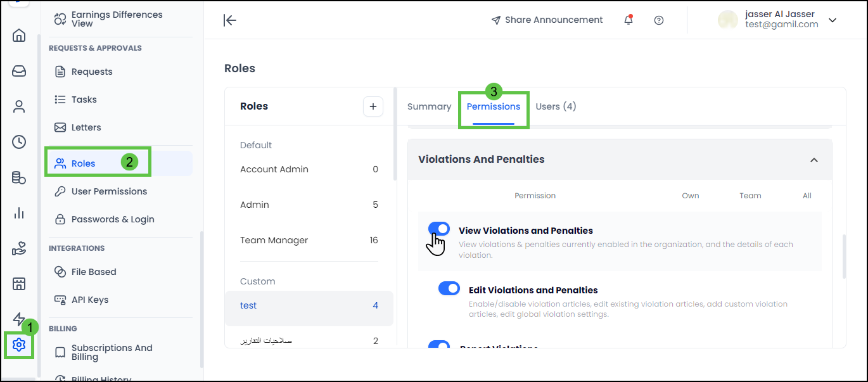Open the Inbox icon in left rail
The image size is (868, 382).
(x=19, y=71)
